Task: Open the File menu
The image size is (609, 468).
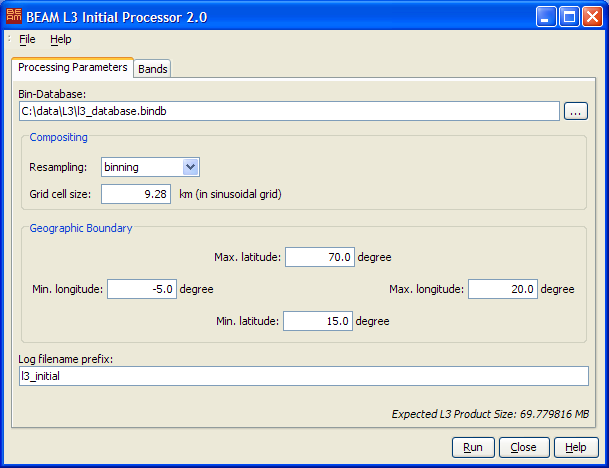Action: 27,39
